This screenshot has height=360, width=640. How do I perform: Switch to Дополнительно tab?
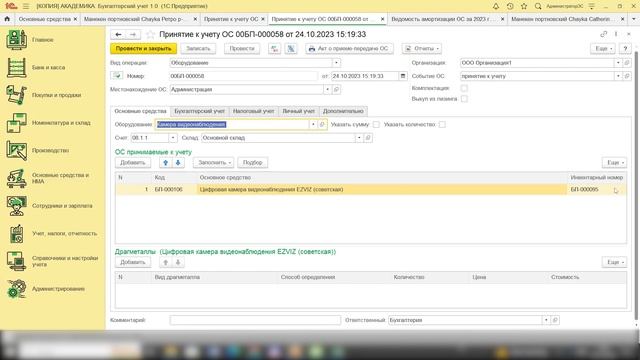coord(343,111)
